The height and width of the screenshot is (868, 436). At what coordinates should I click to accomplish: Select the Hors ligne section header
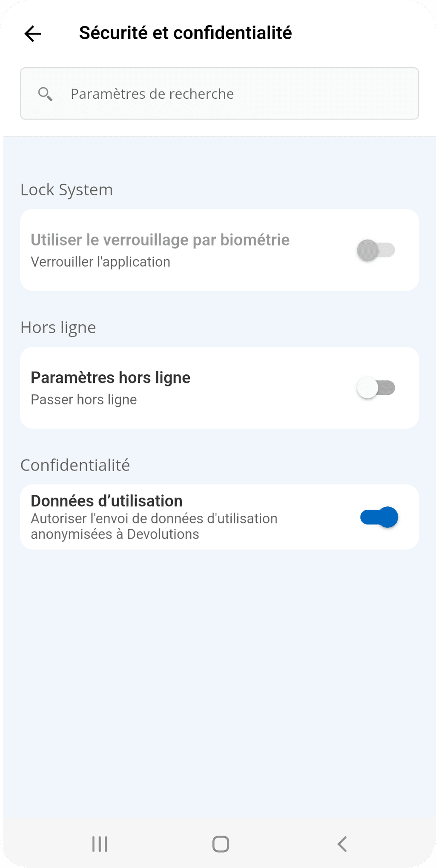click(58, 328)
